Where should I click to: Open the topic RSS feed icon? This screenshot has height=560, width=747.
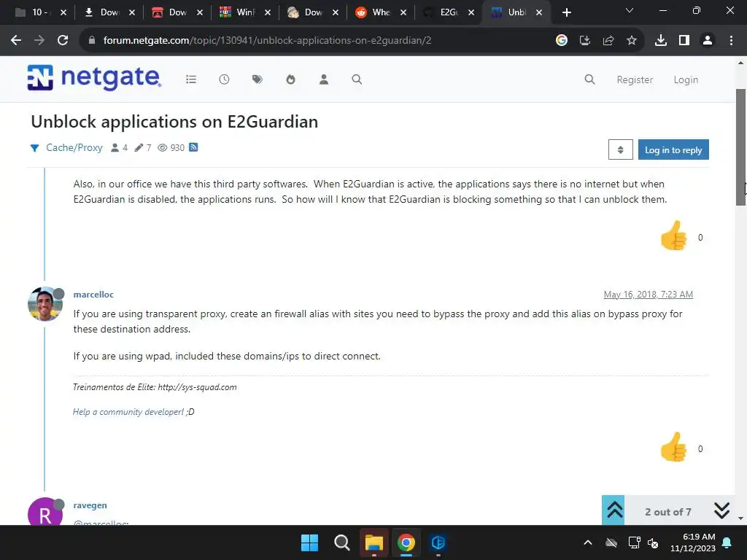coord(193,147)
